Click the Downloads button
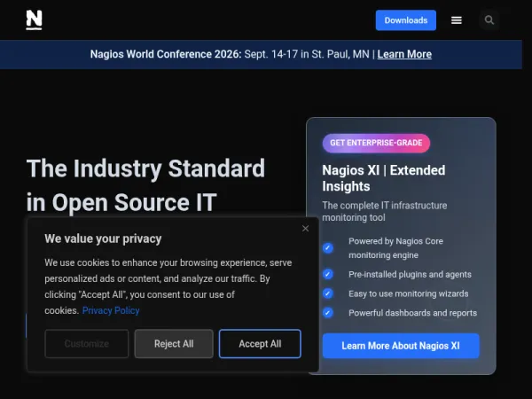The image size is (532, 399). click(406, 20)
